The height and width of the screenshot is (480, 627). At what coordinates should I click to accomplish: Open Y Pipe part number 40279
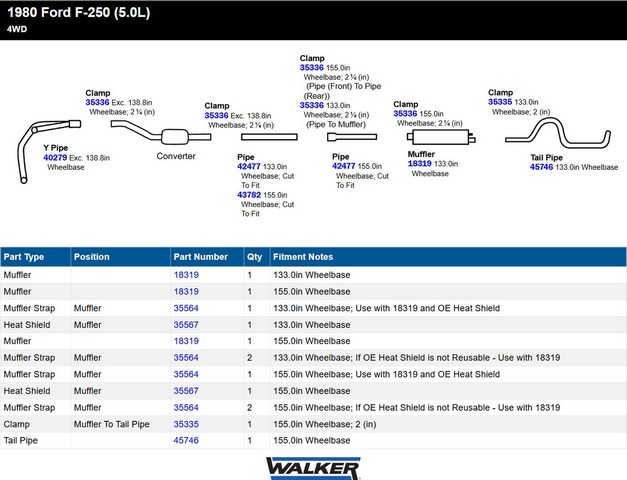(x=55, y=158)
